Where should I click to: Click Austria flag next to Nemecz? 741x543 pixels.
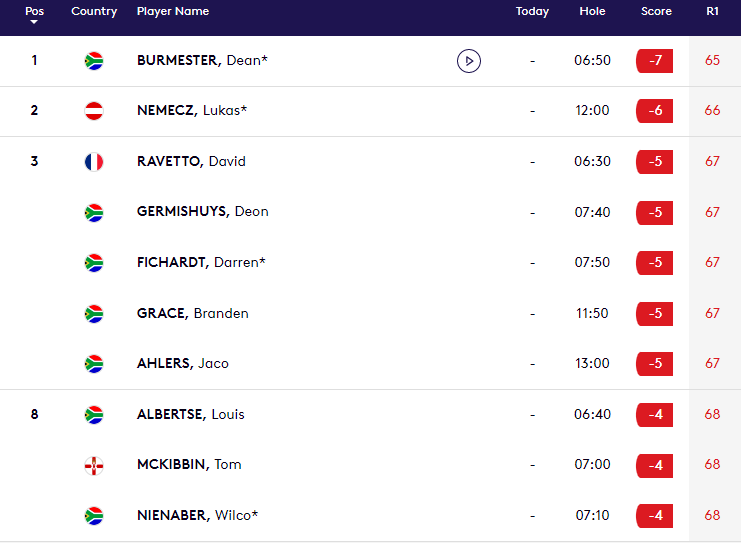click(x=94, y=111)
